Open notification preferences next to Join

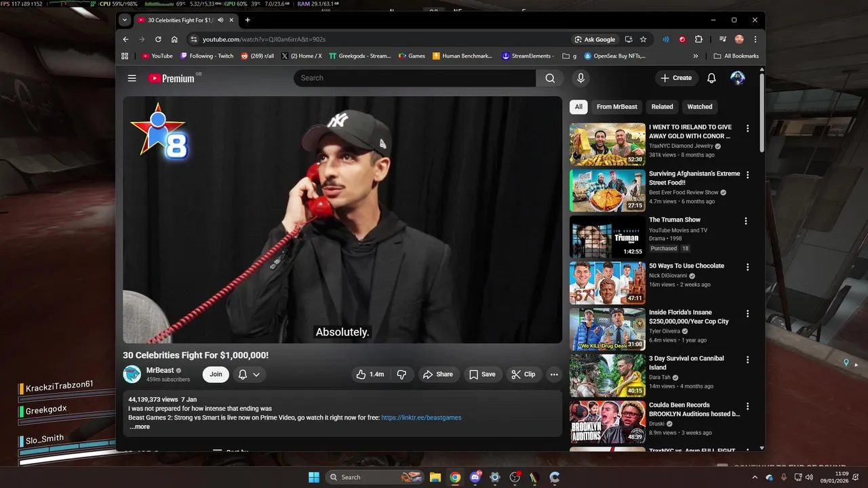[x=248, y=374]
